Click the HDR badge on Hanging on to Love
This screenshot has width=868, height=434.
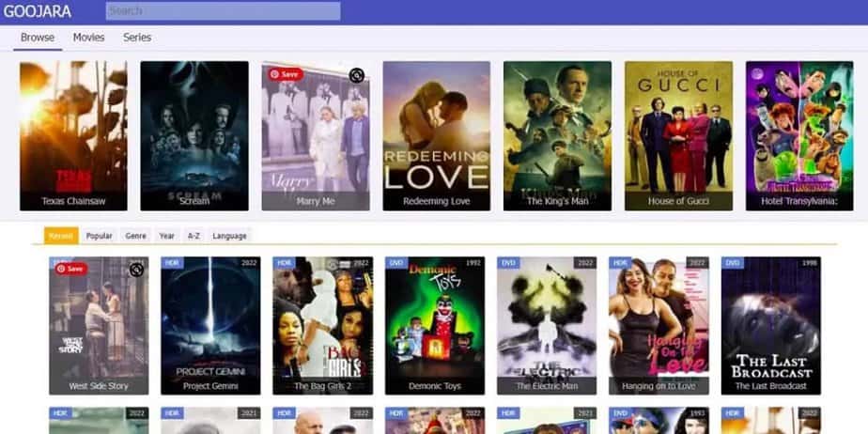(620, 262)
